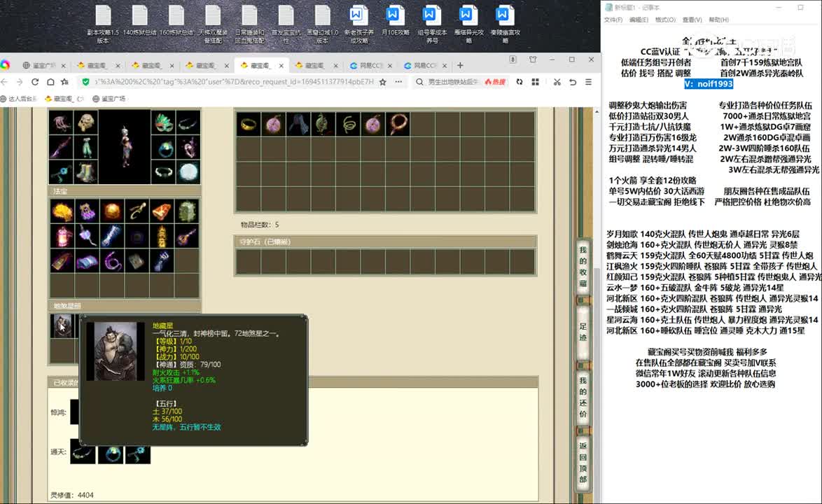Viewport: 822px width, 504px height.
Task: Click the highlighted V: noif1993 text in Notepad
Action: point(709,84)
